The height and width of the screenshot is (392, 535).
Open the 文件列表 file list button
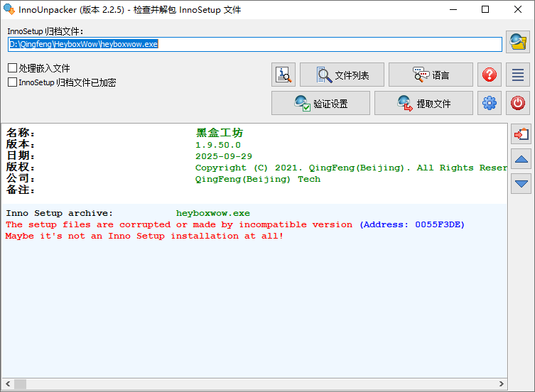click(342, 75)
